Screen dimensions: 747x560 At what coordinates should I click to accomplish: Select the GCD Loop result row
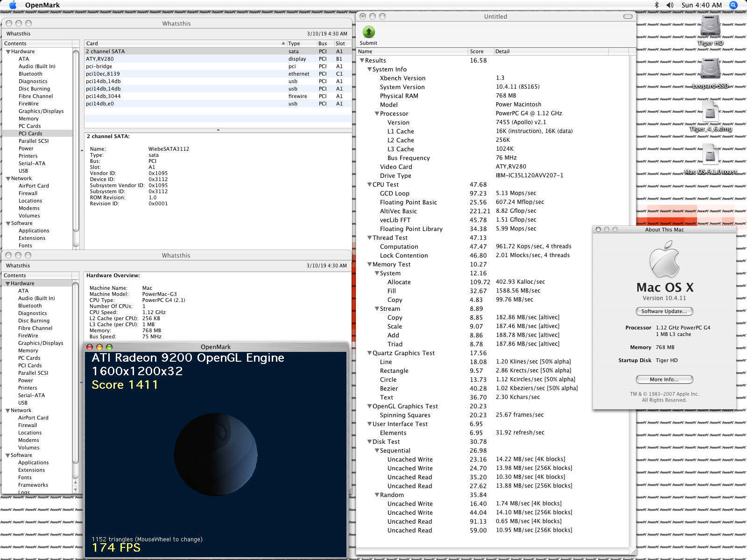point(492,193)
